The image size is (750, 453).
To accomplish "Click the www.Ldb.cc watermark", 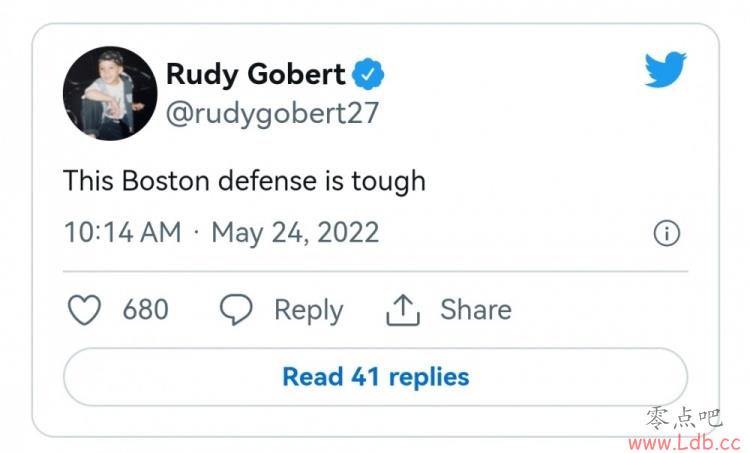I will tap(685, 442).
